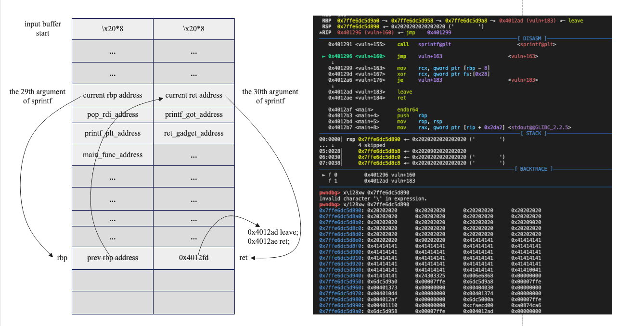Click the BACKTRACE section header
The width and height of the screenshot is (644, 326).
tap(534, 169)
